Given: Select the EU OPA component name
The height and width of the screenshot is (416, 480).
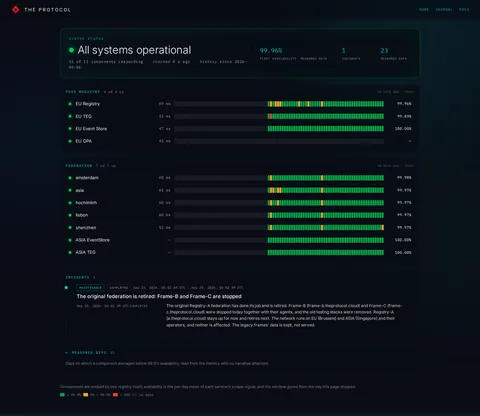Looking at the screenshot, I should pyautogui.click(x=84, y=141).
